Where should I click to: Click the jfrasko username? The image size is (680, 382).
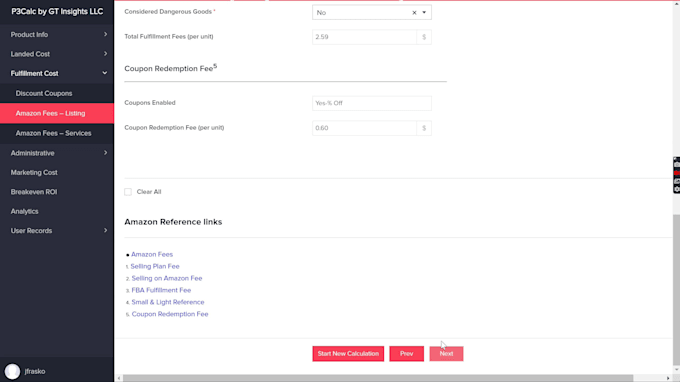pyautogui.click(x=35, y=371)
